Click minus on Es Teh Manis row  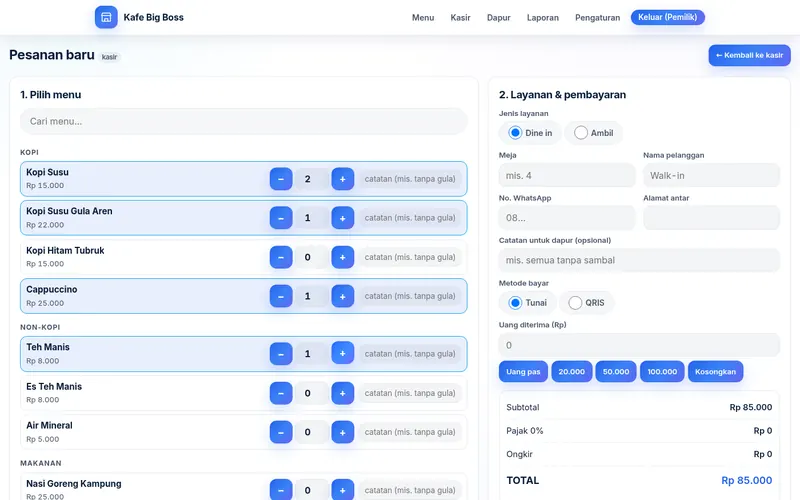tap(281, 393)
